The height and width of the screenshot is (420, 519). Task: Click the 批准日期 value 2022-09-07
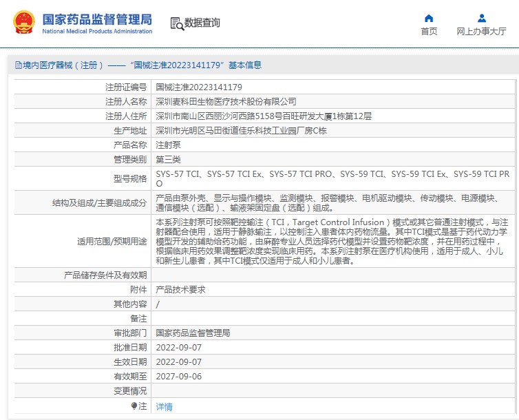pos(179,348)
